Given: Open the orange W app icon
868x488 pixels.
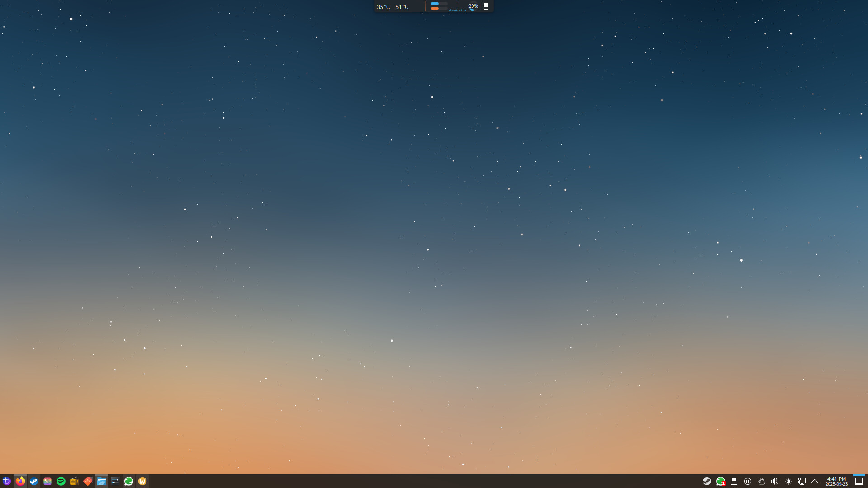Looking at the screenshot, I should click(142, 481).
